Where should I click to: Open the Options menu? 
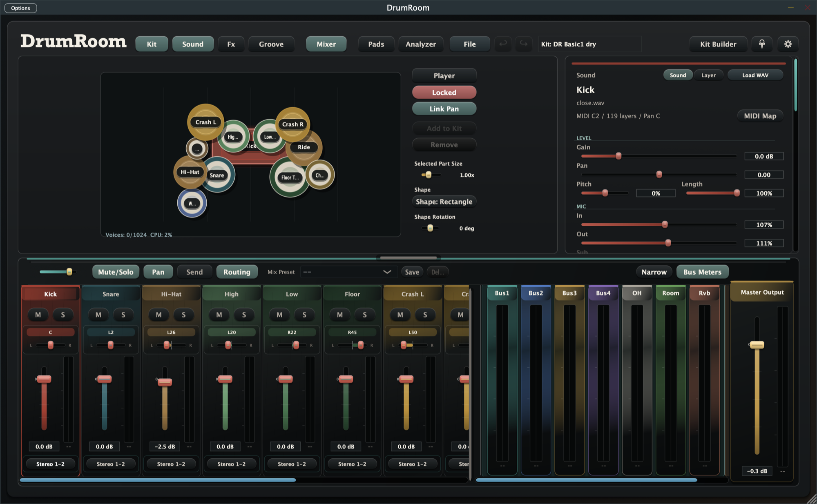[20, 8]
